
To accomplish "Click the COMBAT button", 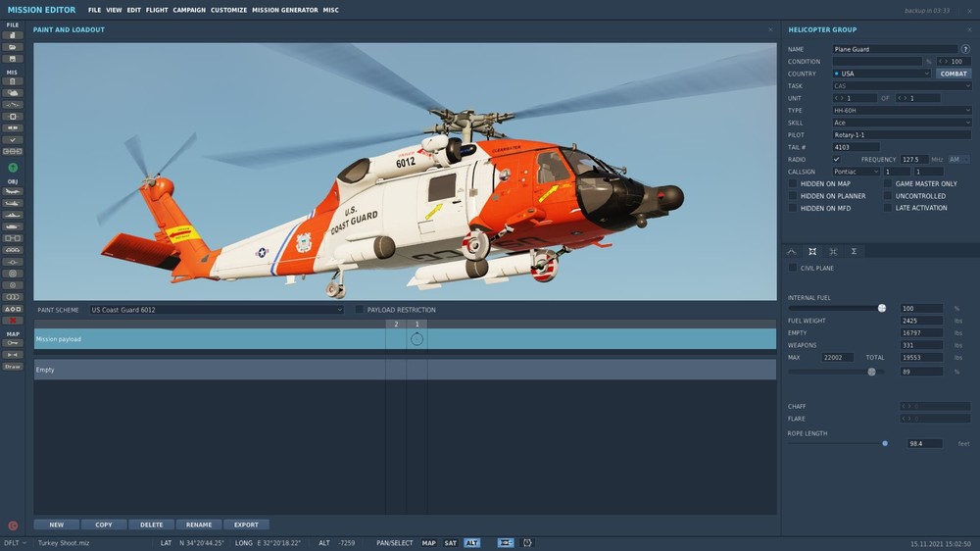I will (x=954, y=74).
